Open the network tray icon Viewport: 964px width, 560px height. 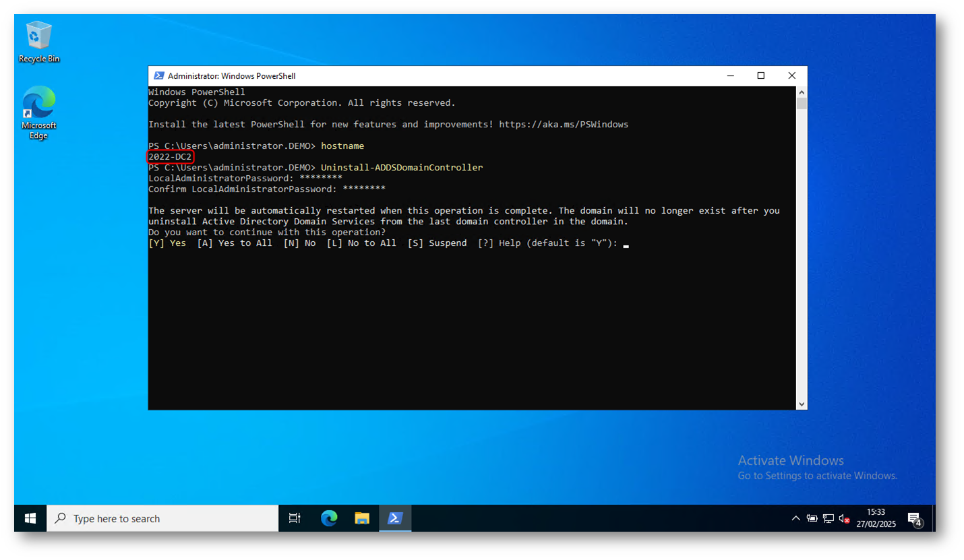coord(828,518)
